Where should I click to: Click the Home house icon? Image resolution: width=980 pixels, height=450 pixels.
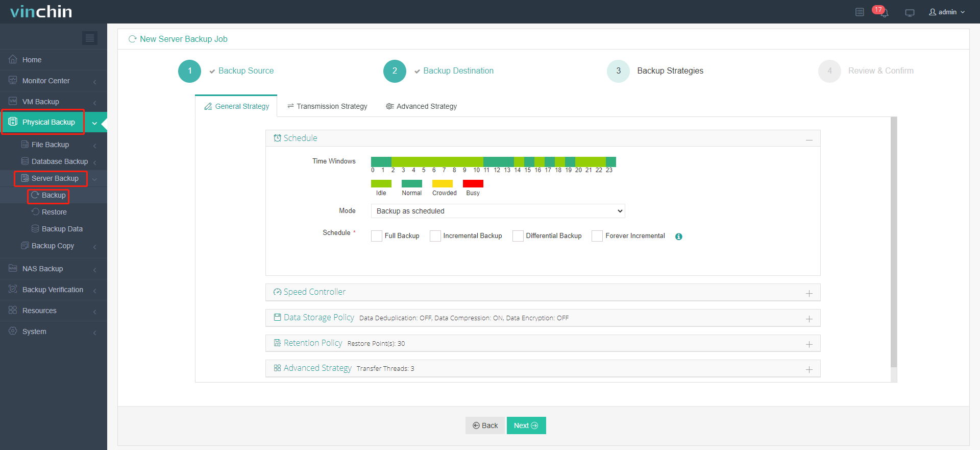tap(13, 59)
